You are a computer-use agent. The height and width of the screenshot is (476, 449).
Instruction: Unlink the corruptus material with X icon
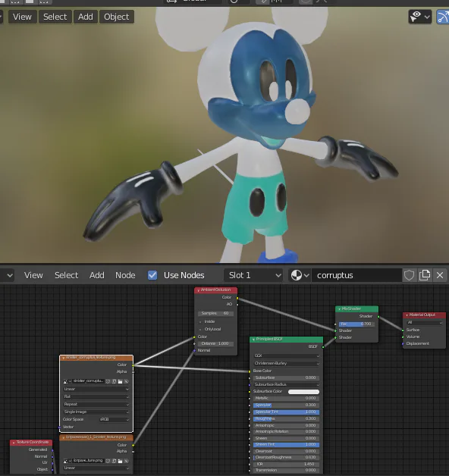pyautogui.click(x=440, y=275)
